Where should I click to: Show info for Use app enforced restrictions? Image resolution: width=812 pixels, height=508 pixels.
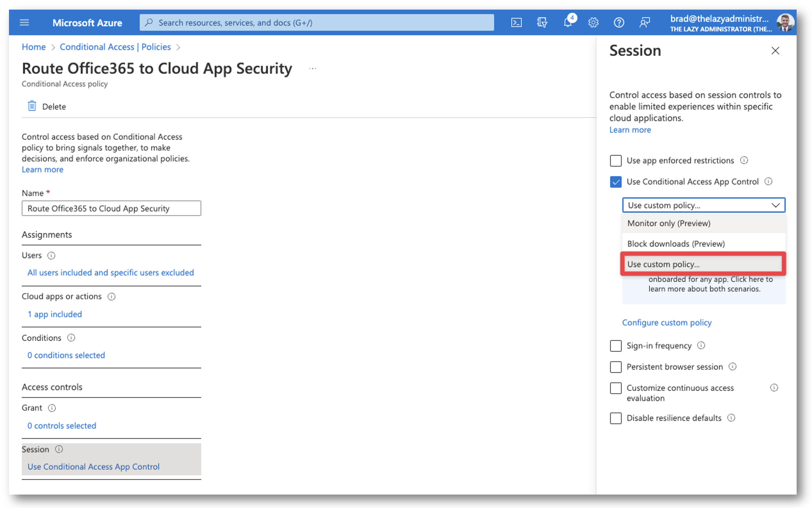pyautogui.click(x=744, y=160)
